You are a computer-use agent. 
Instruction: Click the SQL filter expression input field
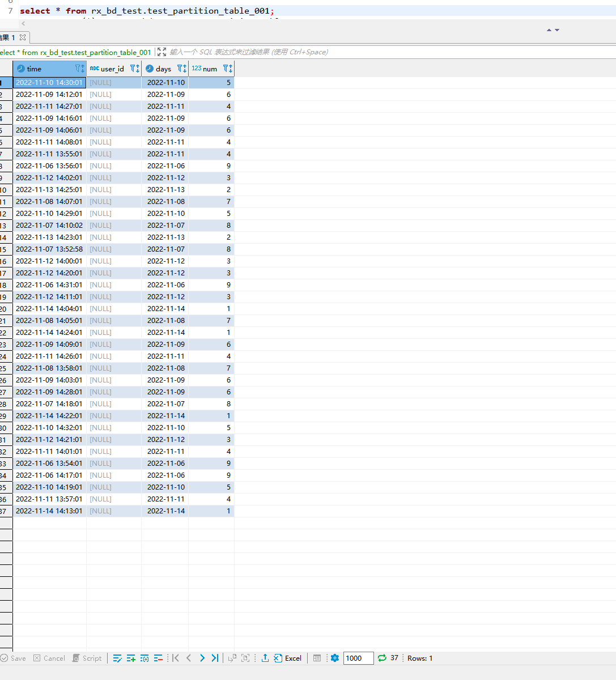point(340,52)
